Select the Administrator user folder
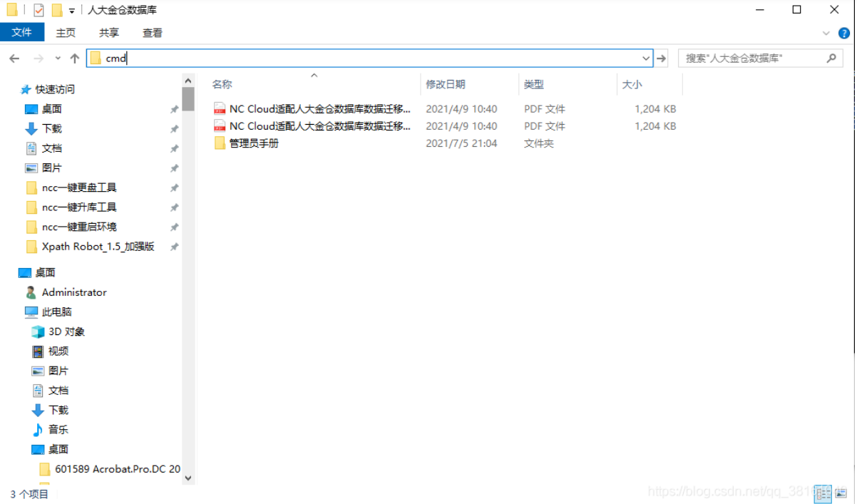 (73, 292)
